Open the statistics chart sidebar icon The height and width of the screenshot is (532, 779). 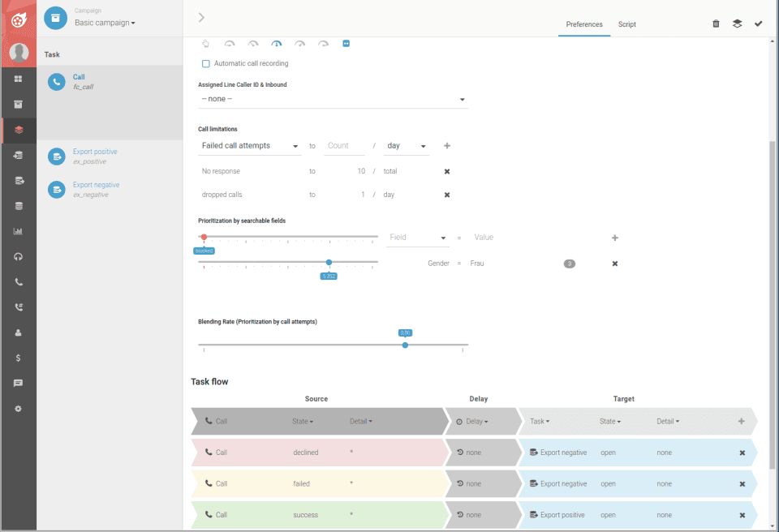(x=19, y=231)
